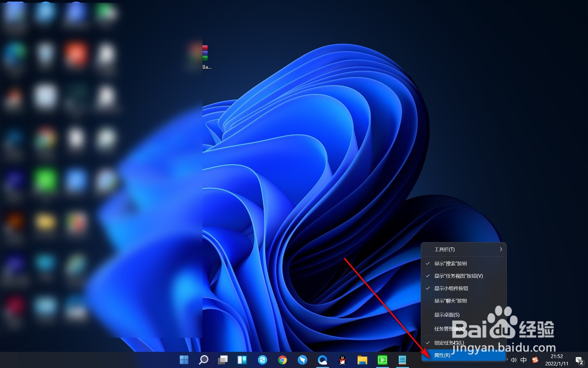Open the blue bird app on taskbar

(x=302, y=360)
